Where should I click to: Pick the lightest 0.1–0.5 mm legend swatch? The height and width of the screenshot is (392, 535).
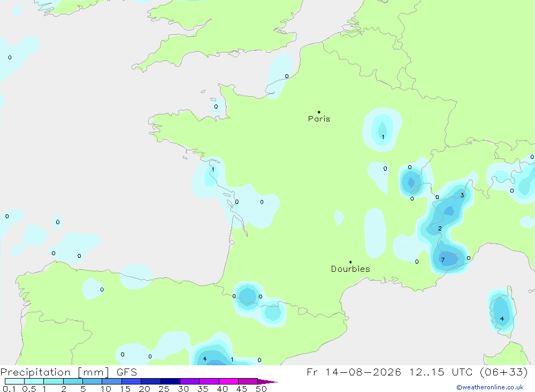tap(14, 381)
